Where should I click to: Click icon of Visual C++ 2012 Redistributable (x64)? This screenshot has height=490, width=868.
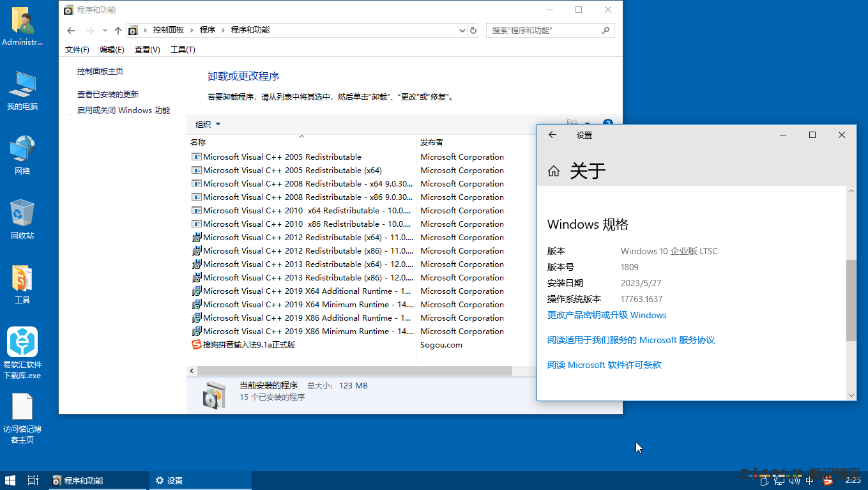197,238
